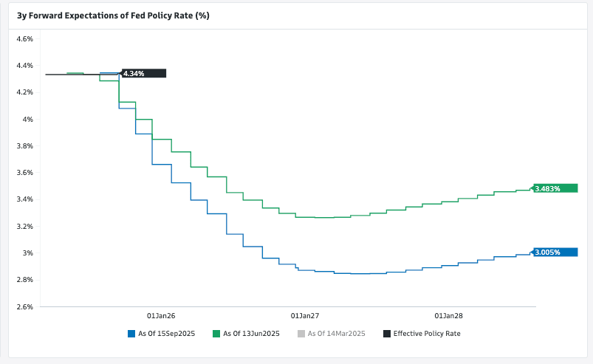
Task: Click the gray 14Mar2025 legend swatch
Action: pos(301,334)
